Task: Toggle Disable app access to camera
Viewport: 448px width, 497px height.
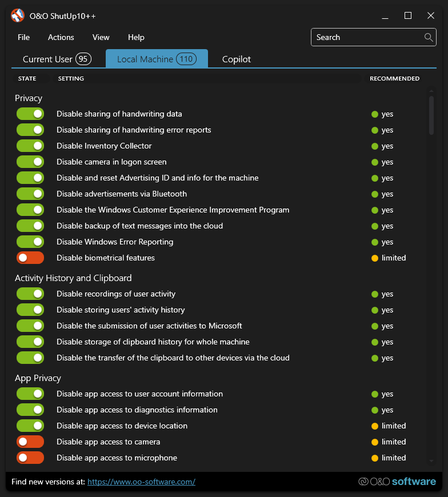Action: tap(30, 442)
